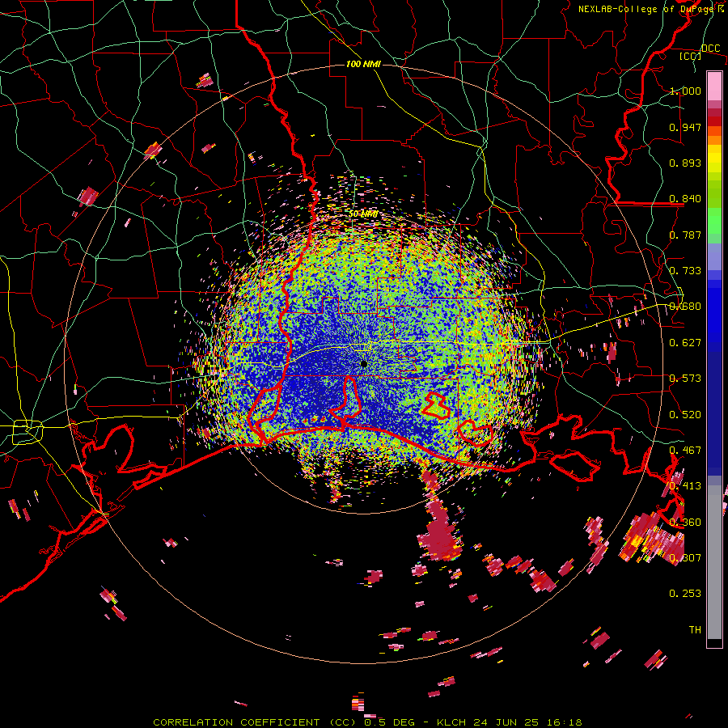Click the dark navy segment of the color bar
Image resolution: width=728 pixels, height=728 pixels.
714,408
